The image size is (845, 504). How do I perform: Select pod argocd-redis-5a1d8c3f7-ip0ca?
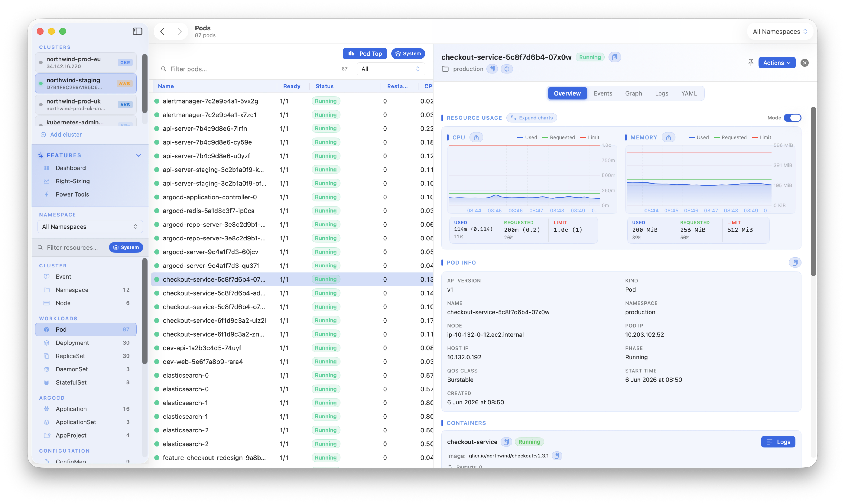292,211
